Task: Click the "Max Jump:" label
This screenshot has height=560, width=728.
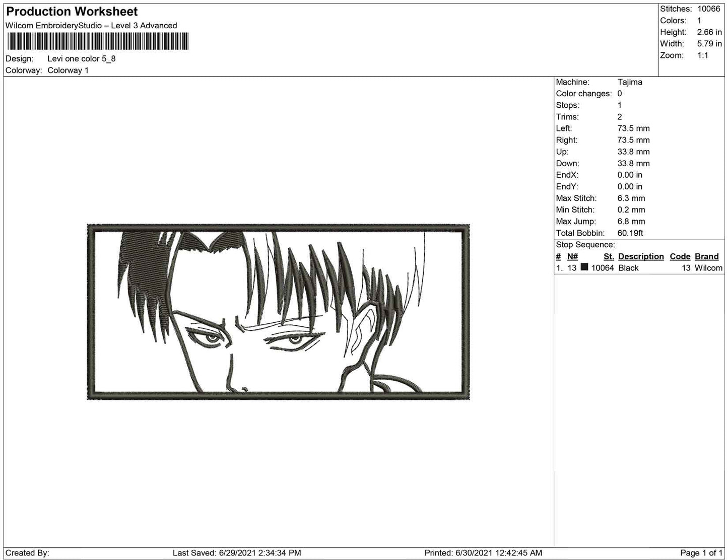Action: (x=576, y=222)
